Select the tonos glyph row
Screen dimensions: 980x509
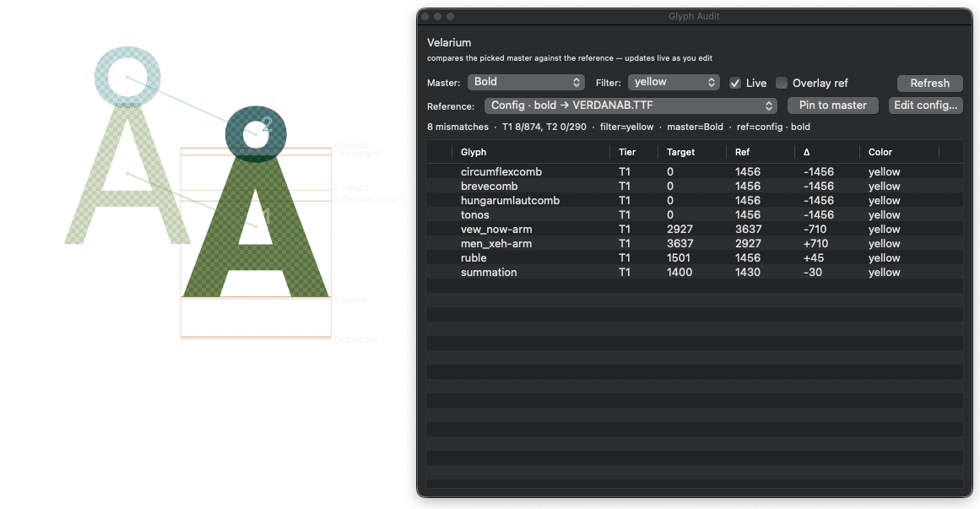[x=695, y=214]
